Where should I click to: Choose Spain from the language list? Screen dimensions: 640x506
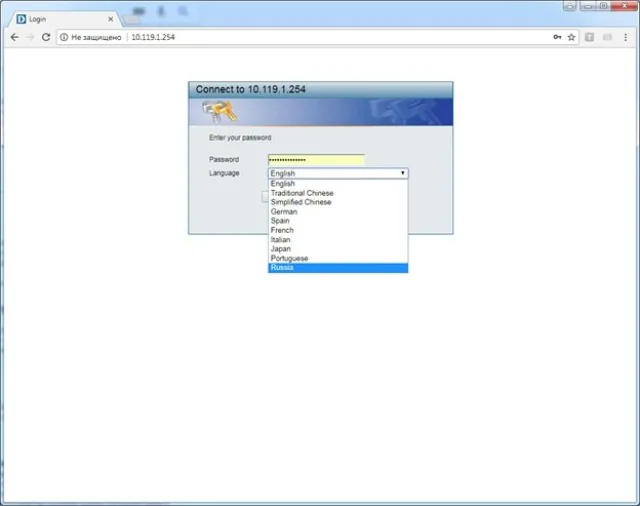pyautogui.click(x=338, y=221)
